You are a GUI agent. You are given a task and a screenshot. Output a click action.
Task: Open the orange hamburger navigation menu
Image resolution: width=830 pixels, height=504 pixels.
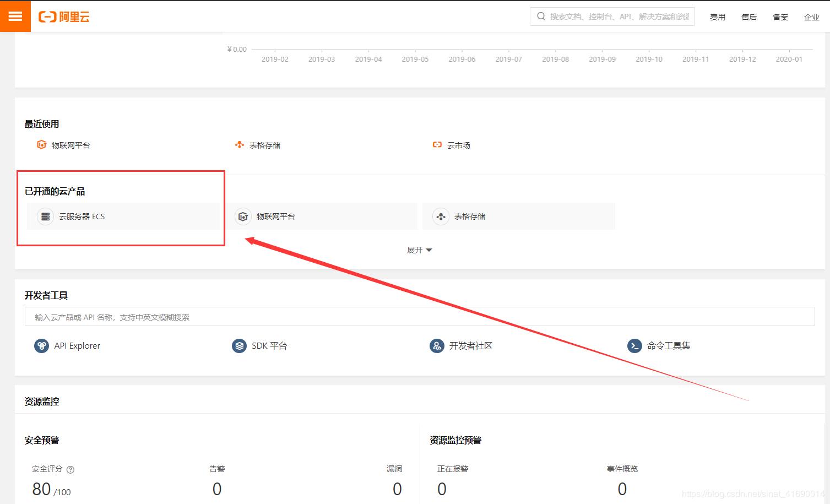click(x=15, y=17)
